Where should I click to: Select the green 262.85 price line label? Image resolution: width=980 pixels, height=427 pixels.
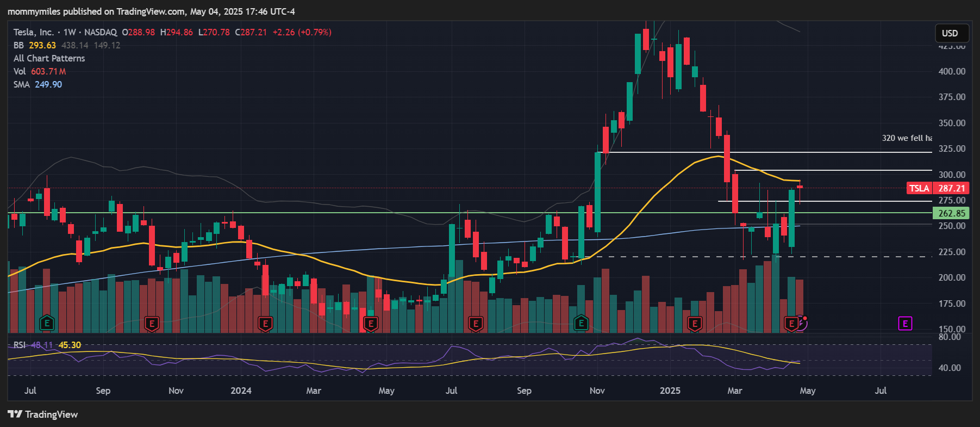951,213
